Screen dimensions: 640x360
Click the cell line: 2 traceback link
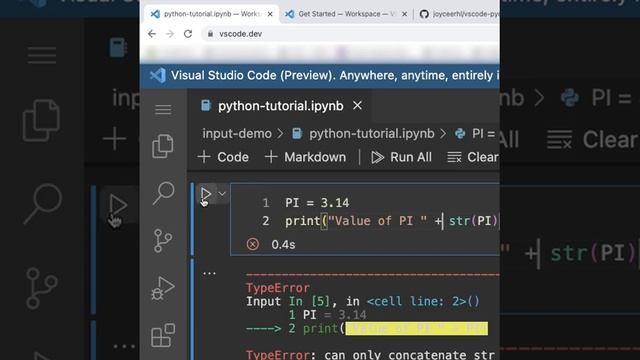(x=423, y=302)
